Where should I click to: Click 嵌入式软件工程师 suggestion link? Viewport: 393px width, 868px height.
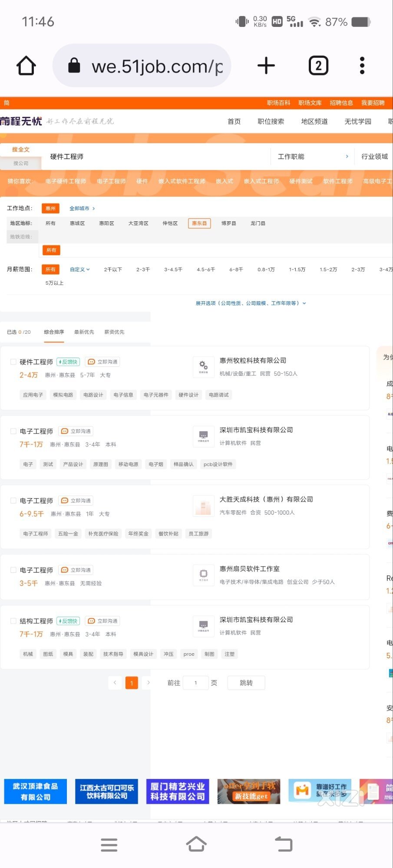tap(182, 181)
